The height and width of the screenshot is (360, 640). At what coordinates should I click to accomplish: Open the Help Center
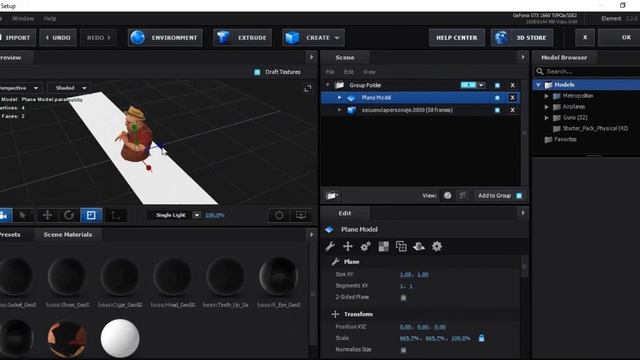tap(457, 38)
